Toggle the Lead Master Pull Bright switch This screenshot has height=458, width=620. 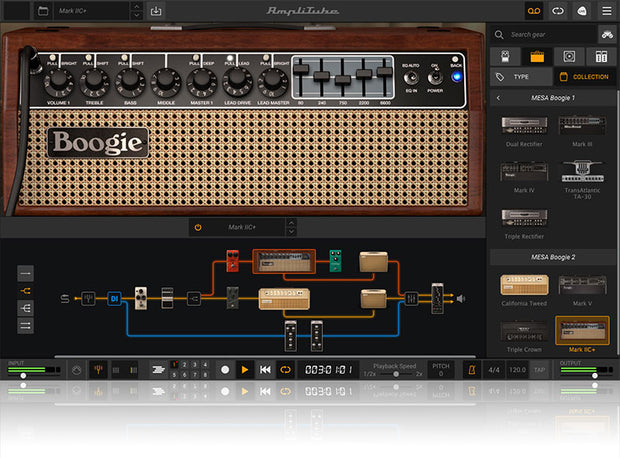266,58
